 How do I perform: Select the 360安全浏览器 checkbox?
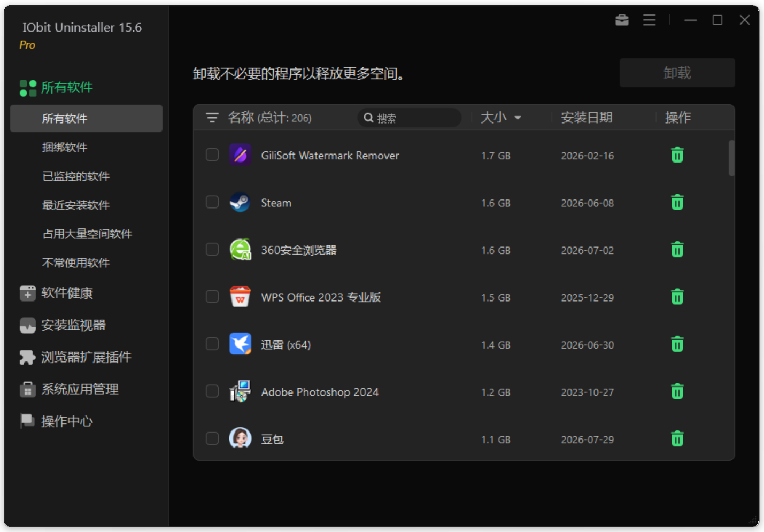pos(212,249)
